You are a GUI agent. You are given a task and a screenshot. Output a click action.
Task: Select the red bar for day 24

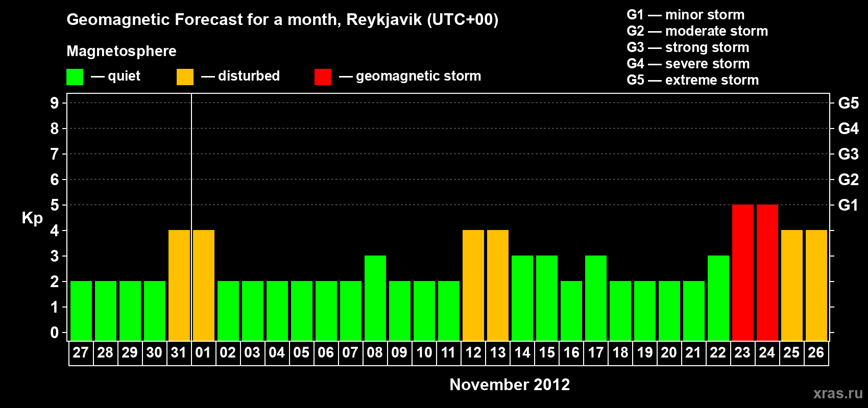[767, 272]
